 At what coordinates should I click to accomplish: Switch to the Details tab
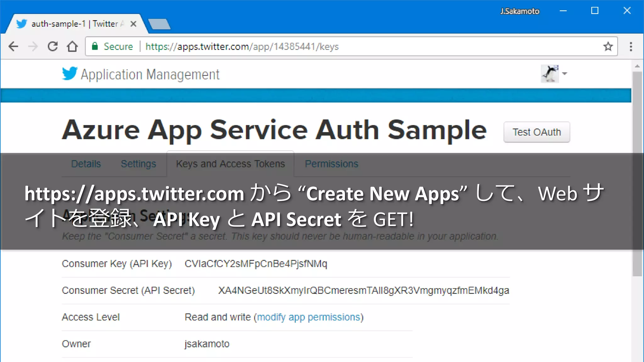86,164
